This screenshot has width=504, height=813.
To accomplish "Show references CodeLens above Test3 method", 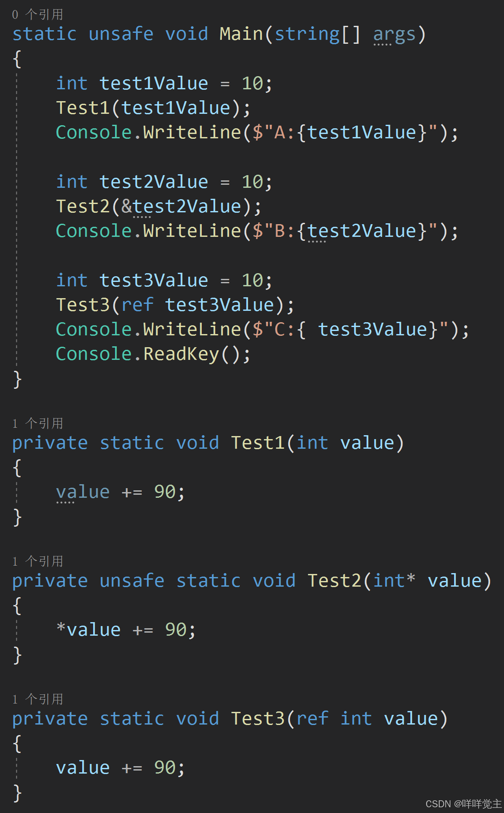I will click(38, 699).
